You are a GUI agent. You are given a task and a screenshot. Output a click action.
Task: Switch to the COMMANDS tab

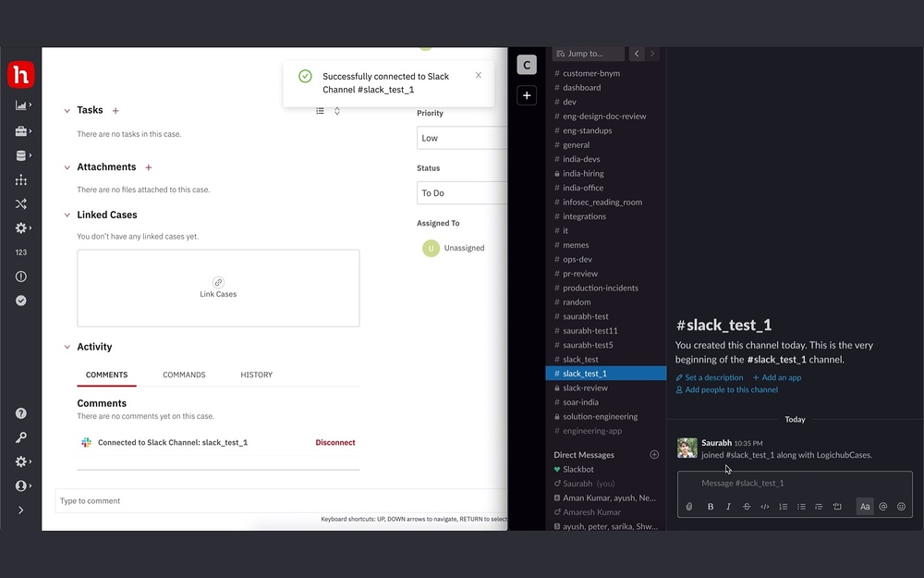[184, 375]
